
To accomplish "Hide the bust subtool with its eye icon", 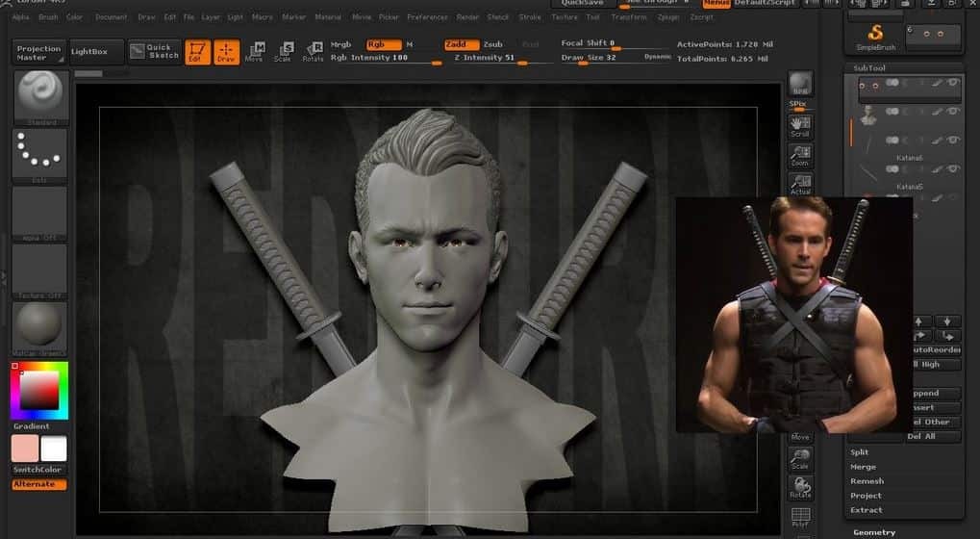I will click(x=952, y=112).
